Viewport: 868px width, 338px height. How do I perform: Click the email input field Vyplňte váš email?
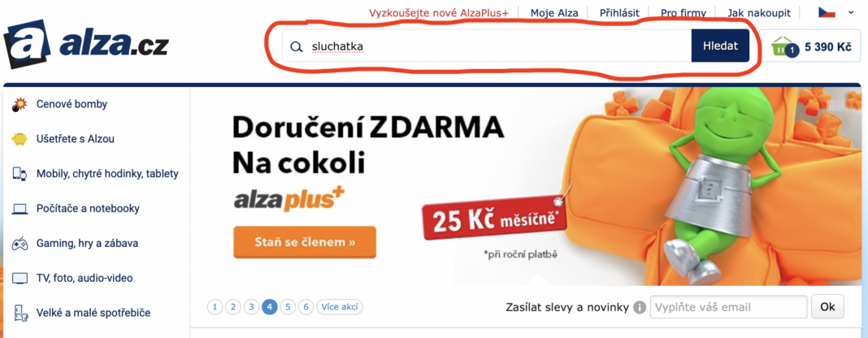[728, 307]
